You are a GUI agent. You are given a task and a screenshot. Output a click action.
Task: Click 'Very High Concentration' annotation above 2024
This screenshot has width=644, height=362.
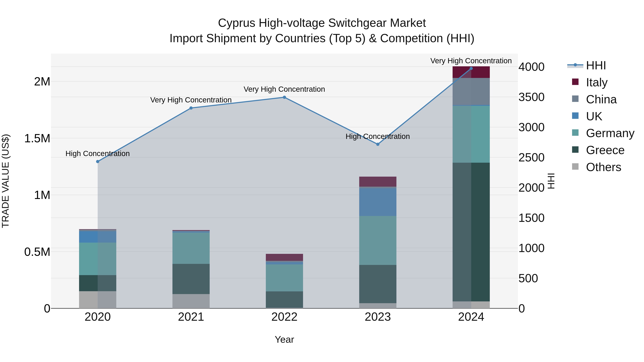click(471, 61)
